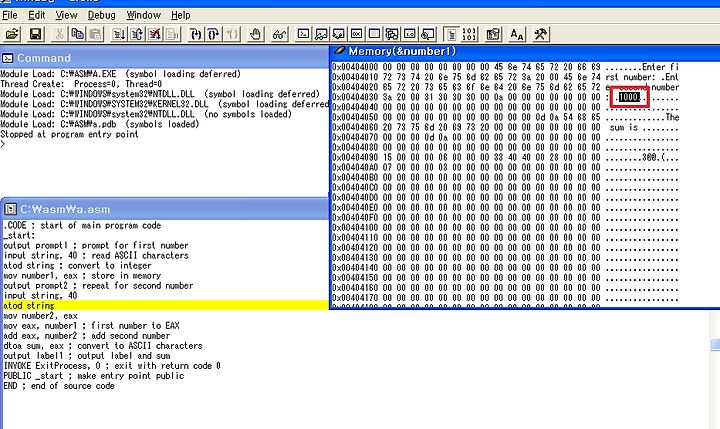Click memory address 0x00404090 row
The height and width of the screenshot is (429, 720).
click(505, 157)
